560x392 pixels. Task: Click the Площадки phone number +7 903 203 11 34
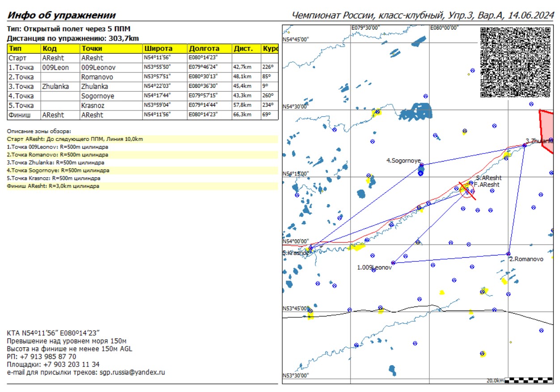point(71,364)
